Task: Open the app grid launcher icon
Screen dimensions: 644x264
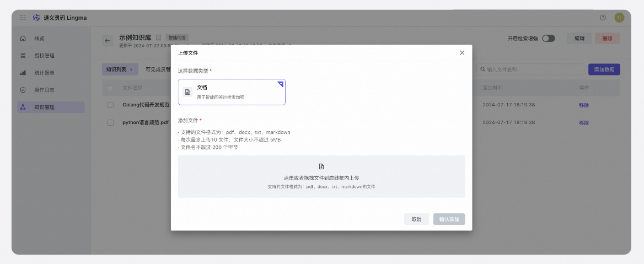Action: point(23,18)
